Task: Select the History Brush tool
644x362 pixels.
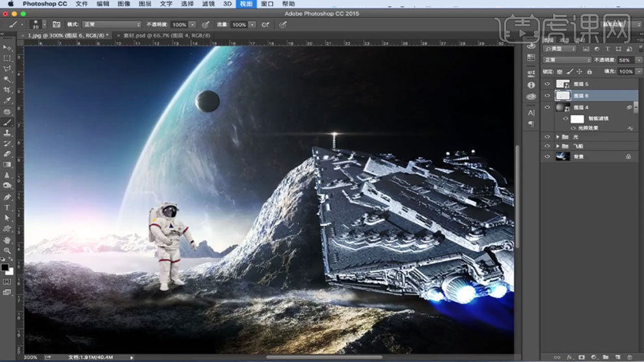Action: coord(7,144)
